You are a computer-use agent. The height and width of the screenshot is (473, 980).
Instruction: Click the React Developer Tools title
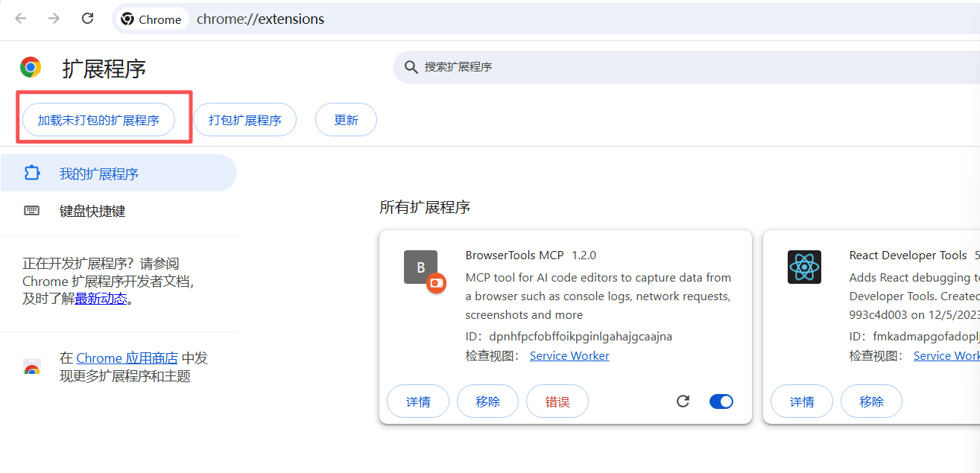tap(908, 255)
